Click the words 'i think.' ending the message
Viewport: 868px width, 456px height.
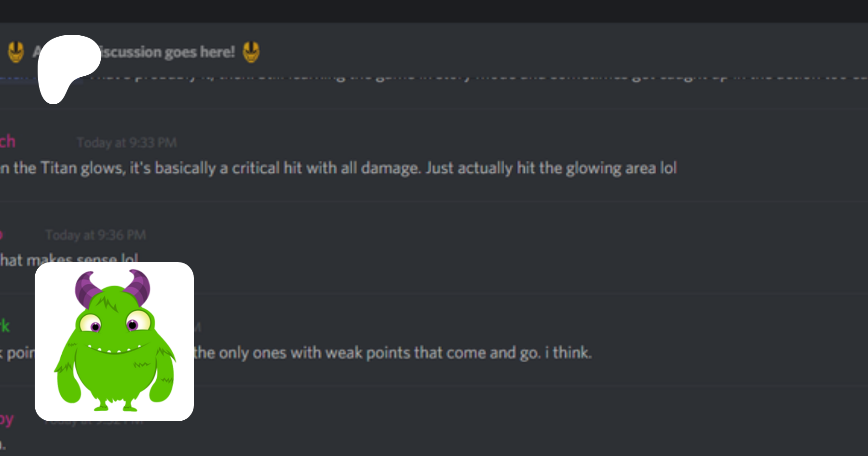click(x=569, y=353)
